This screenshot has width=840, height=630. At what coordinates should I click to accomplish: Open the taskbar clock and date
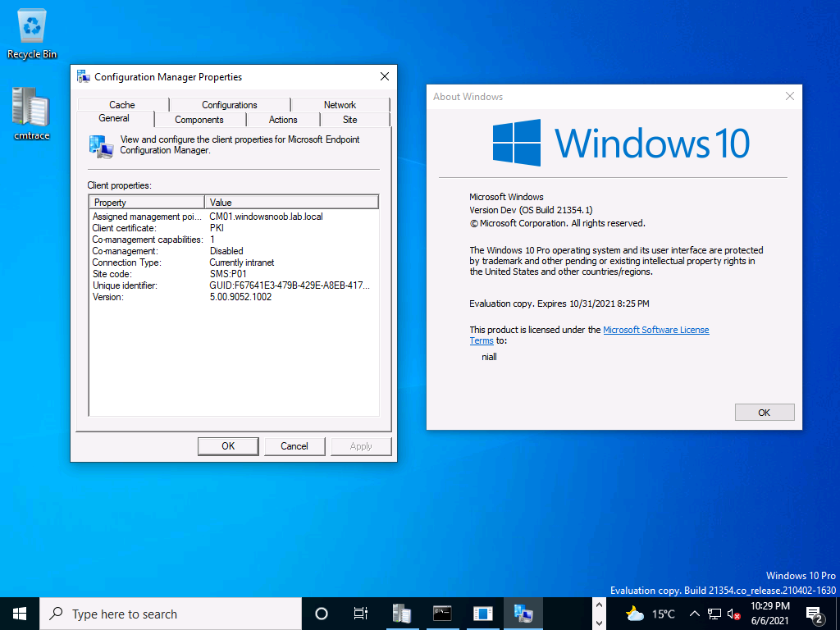769,614
